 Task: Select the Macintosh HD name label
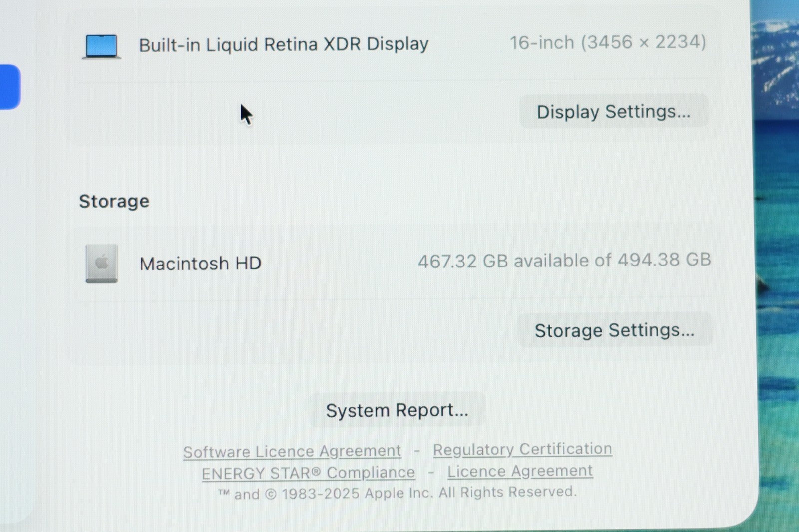[200, 264]
